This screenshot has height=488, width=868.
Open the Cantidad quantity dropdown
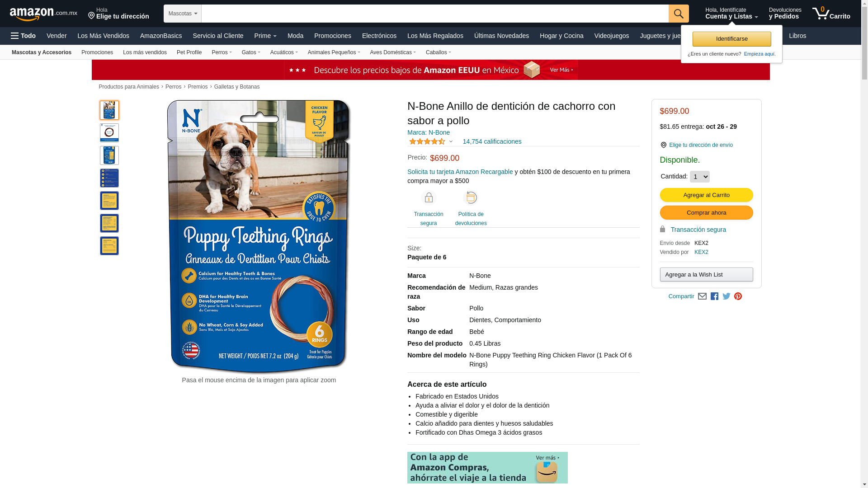[x=700, y=177]
